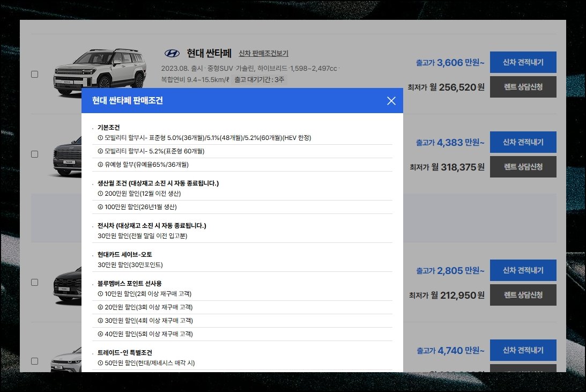Click the 트레이드-인 특별조건 heading
Screen dimensions: 586x392
pos(125,353)
